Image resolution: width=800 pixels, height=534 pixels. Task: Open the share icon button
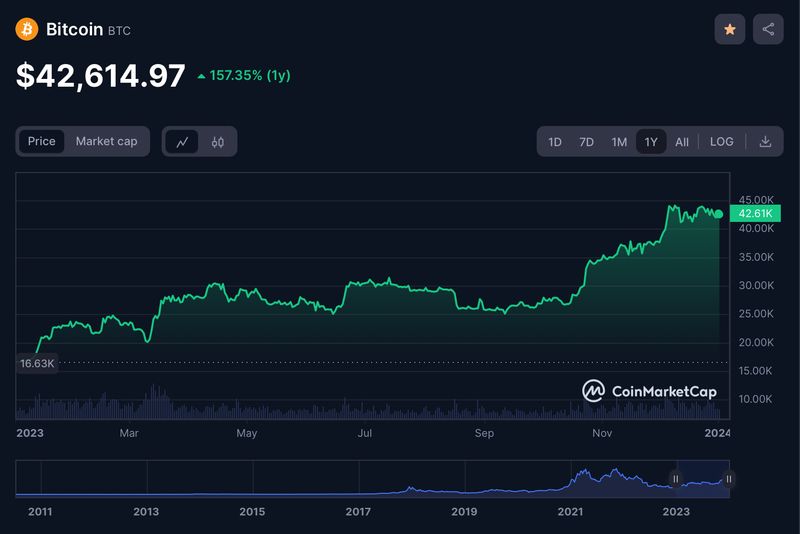(x=768, y=30)
